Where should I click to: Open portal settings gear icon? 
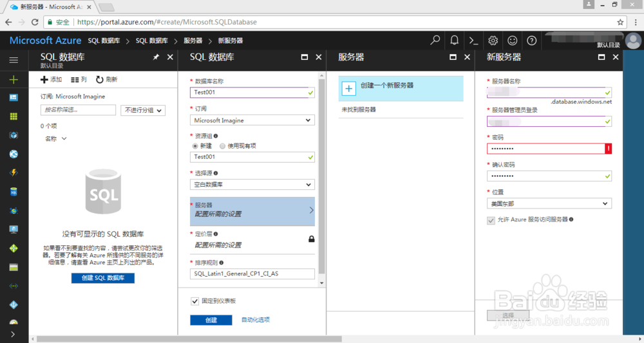coord(493,40)
